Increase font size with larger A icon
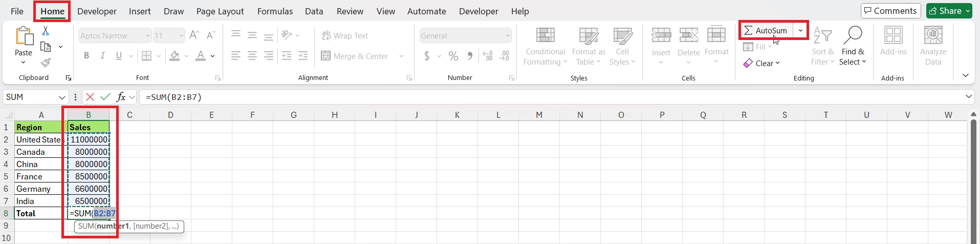 click(194, 35)
